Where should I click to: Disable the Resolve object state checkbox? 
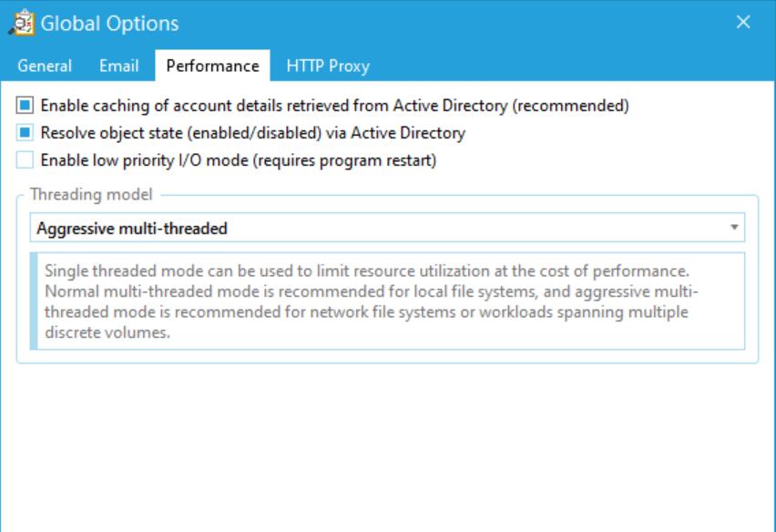pos(25,133)
